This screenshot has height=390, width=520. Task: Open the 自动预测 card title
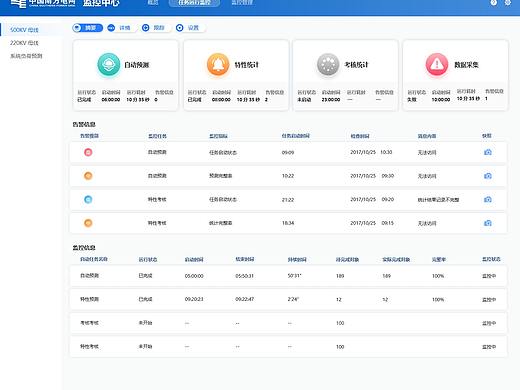coord(137,65)
